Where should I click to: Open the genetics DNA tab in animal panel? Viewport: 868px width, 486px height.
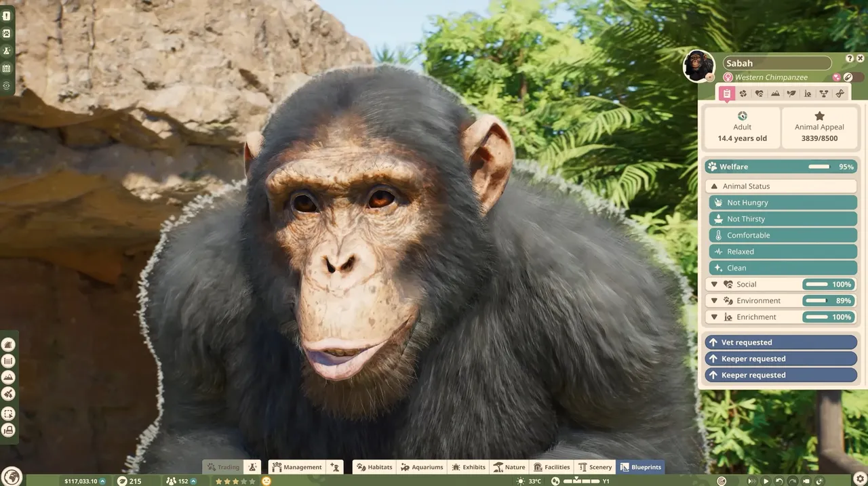click(840, 94)
